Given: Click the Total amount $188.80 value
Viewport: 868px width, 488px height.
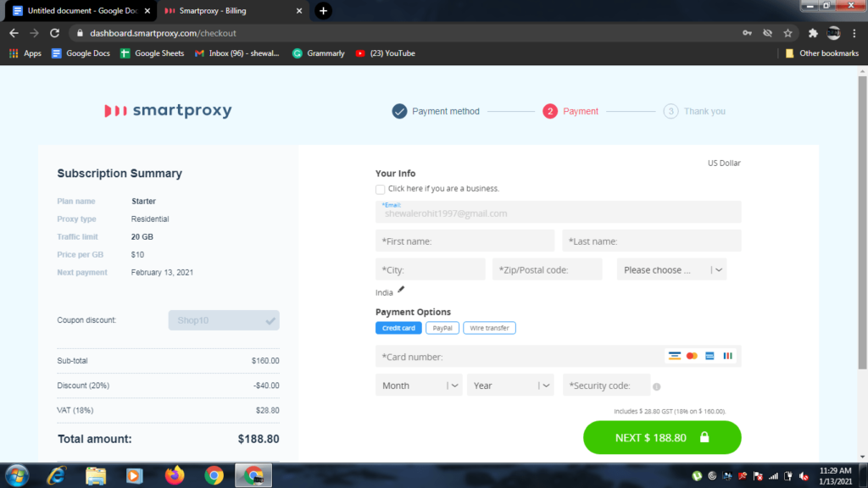Looking at the screenshot, I should pyautogui.click(x=259, y=439).
